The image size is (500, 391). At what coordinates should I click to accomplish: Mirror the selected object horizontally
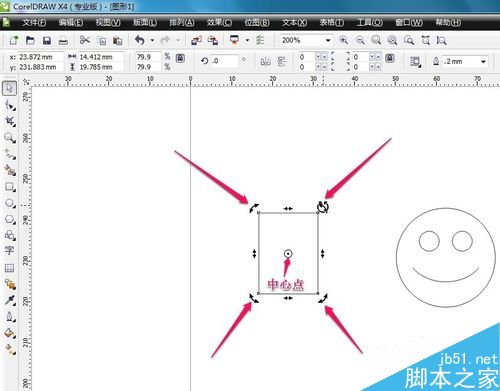pyautogui.click(x=265, y=62)
